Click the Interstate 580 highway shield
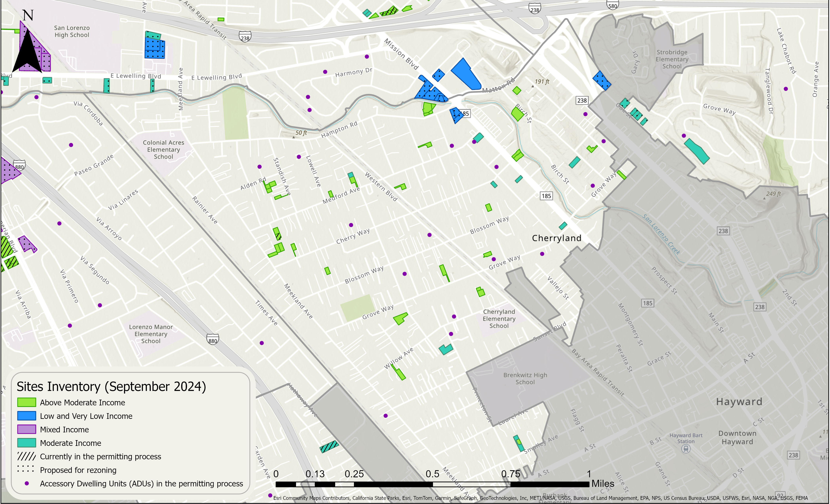 pyautogui.click(x=612, y=5)
